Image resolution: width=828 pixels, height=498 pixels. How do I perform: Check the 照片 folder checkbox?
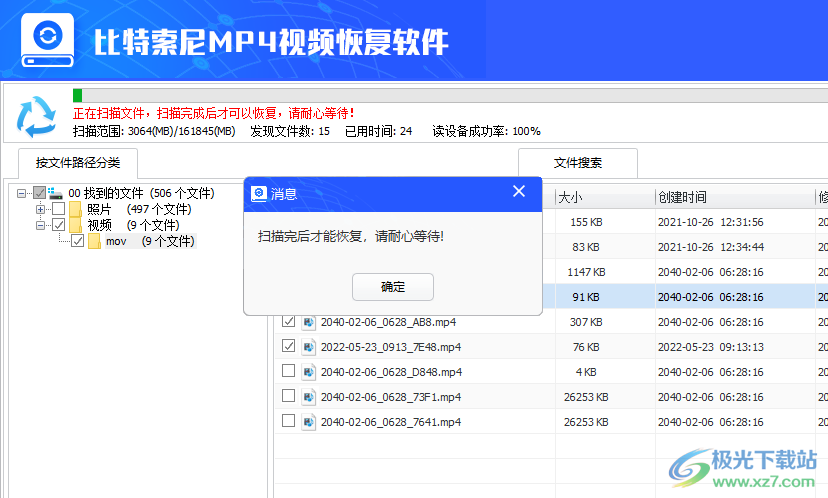coord(59,209)
